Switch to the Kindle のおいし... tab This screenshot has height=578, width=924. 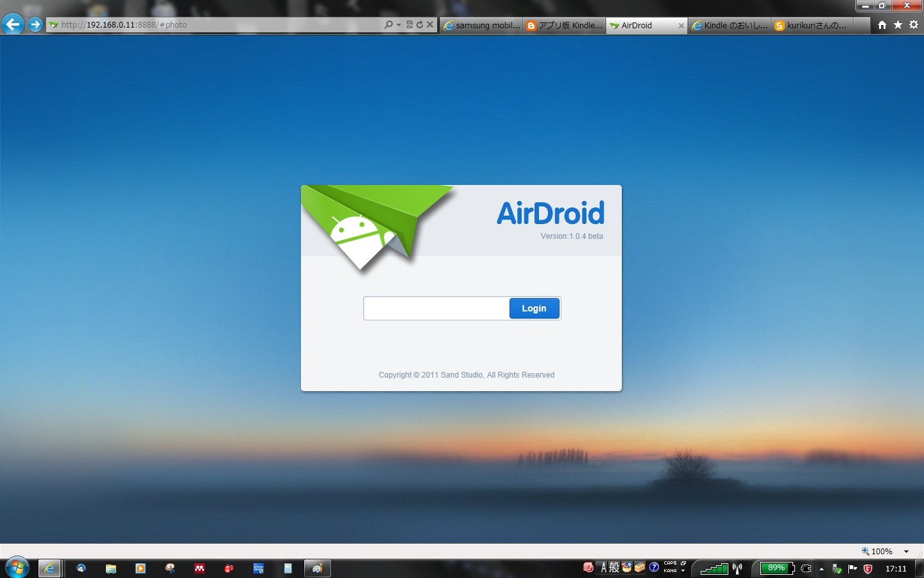tap(730, 25)
